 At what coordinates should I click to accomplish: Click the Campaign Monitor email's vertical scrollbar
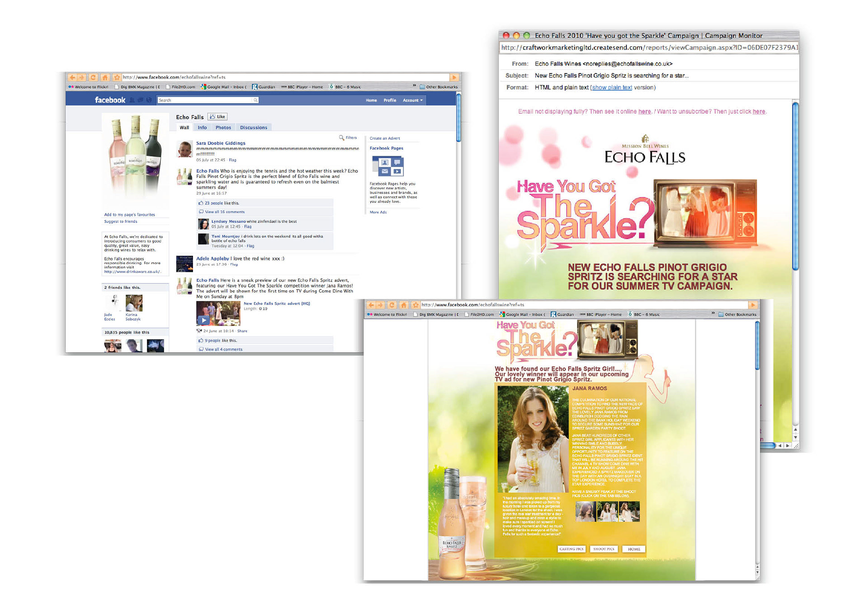click(x=795, y=186)
